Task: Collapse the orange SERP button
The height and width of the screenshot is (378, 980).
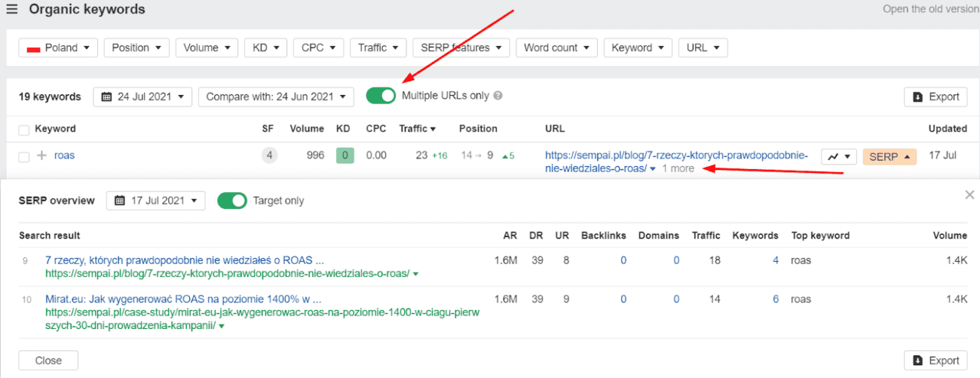Action: coord(890,156)
